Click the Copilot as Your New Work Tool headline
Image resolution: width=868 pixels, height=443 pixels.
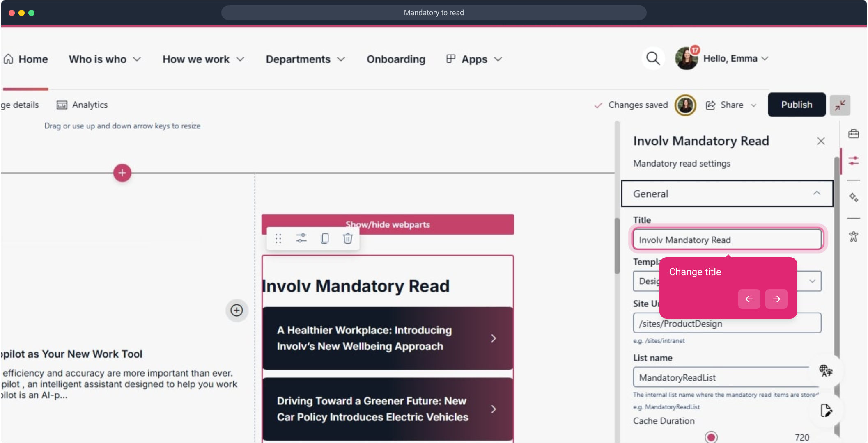tap(72, 354)
